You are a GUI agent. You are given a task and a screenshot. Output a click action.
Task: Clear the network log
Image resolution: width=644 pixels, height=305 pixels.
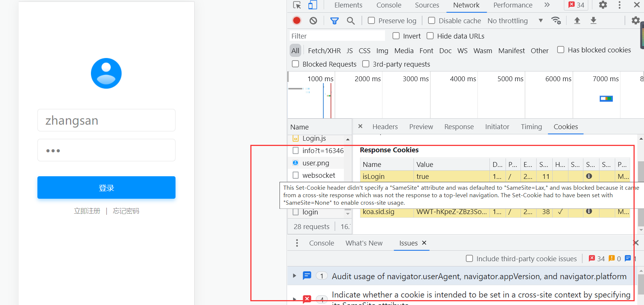coord(313,21)
